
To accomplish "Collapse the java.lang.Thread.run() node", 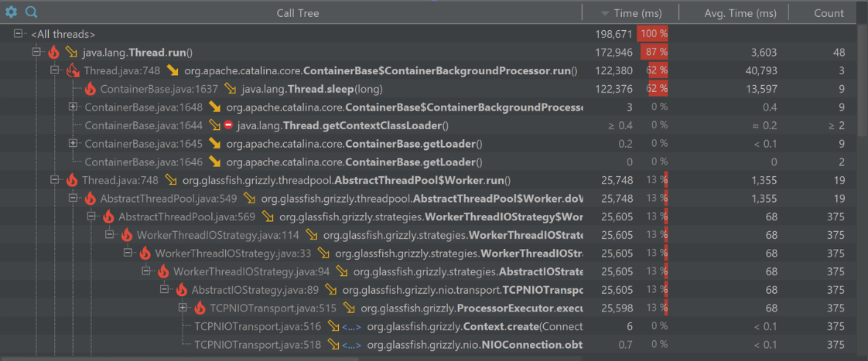I will (36, 53).
